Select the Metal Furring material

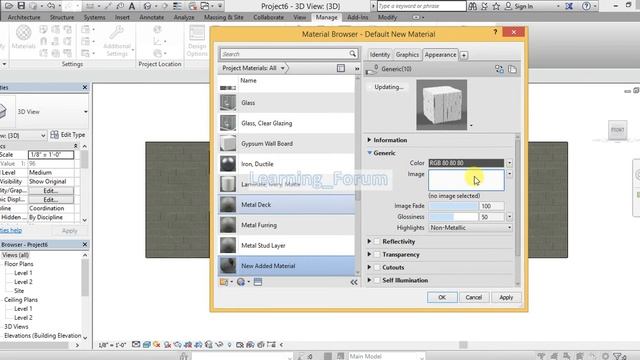click(x=287, y=225)
